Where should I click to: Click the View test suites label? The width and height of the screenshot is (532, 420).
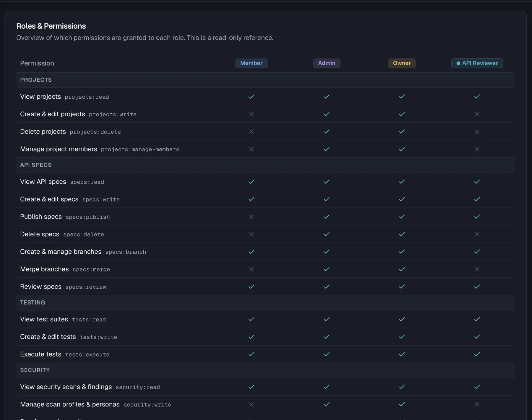click(x=44, y=319)
